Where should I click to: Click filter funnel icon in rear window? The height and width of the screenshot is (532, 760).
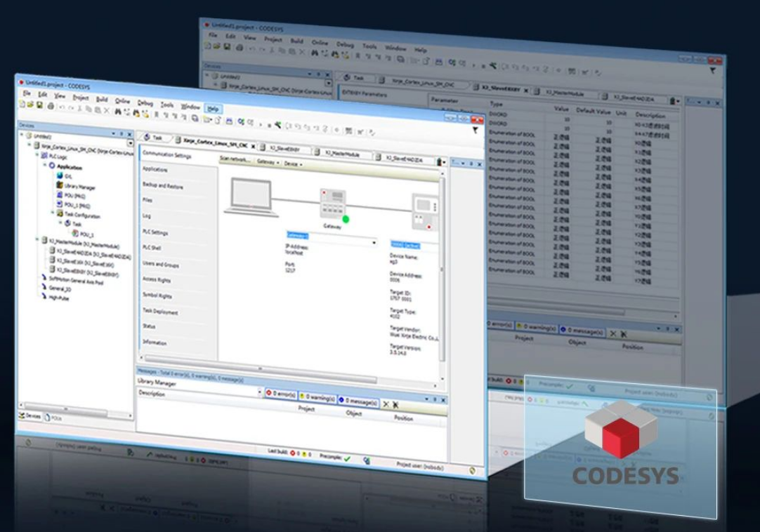click(712, 70)
